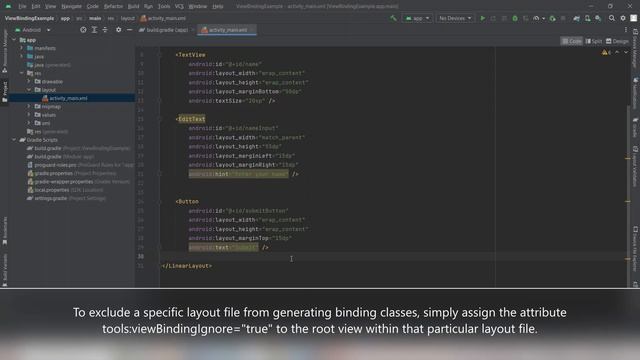This screenshot has height=360, width=640.
Task: Expand the drawable folder
Action: tap(29, 82)
